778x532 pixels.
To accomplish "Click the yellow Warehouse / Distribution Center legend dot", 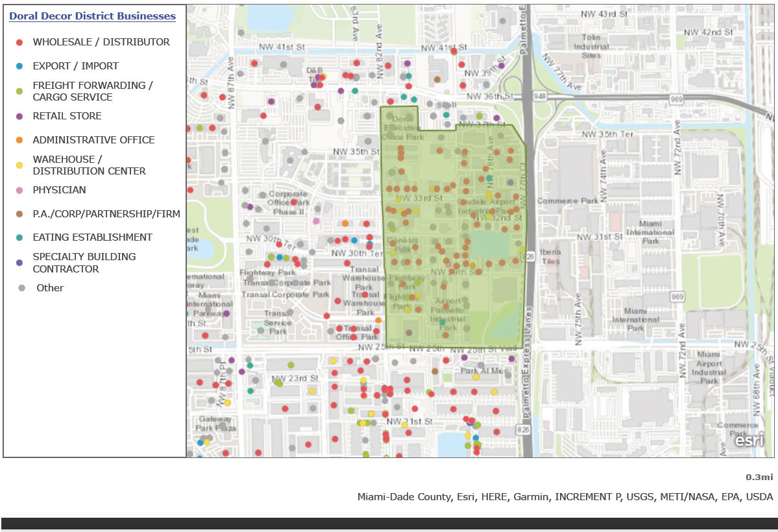I will (19, 165).
